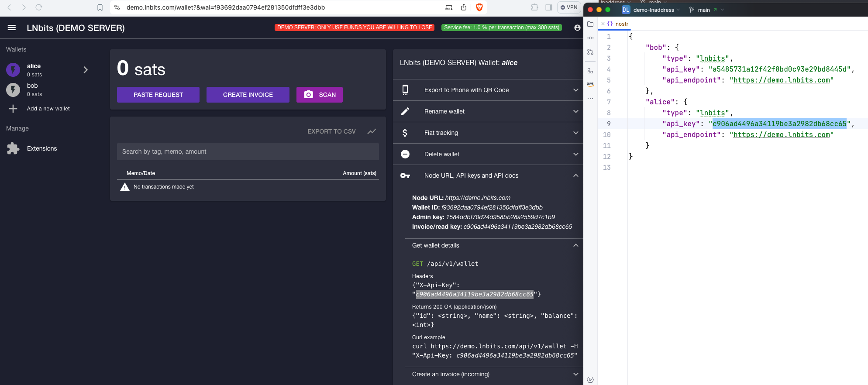Click chevron next to alice wallet
The image size is (868, 385).
click(86, 70)
